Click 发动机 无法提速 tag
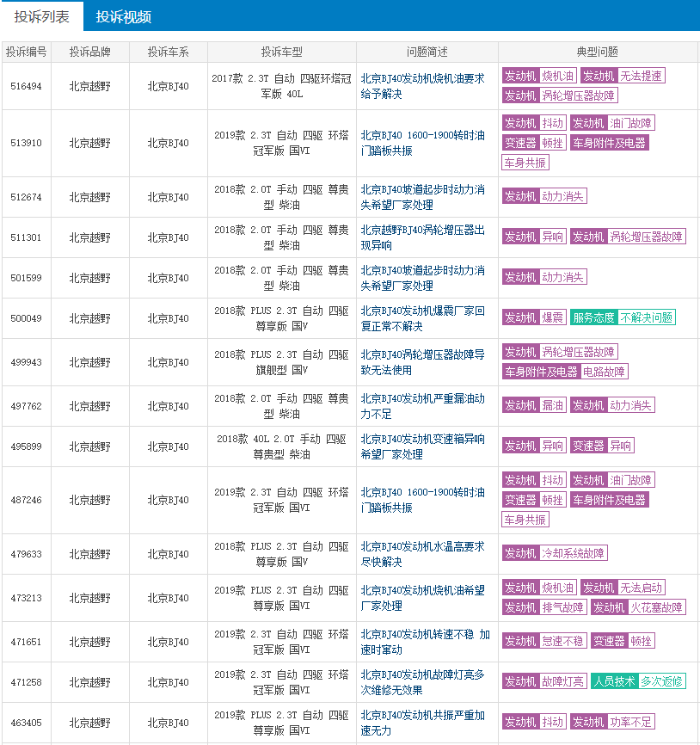This screenshot has width=700, height=745. pos(623,76)
